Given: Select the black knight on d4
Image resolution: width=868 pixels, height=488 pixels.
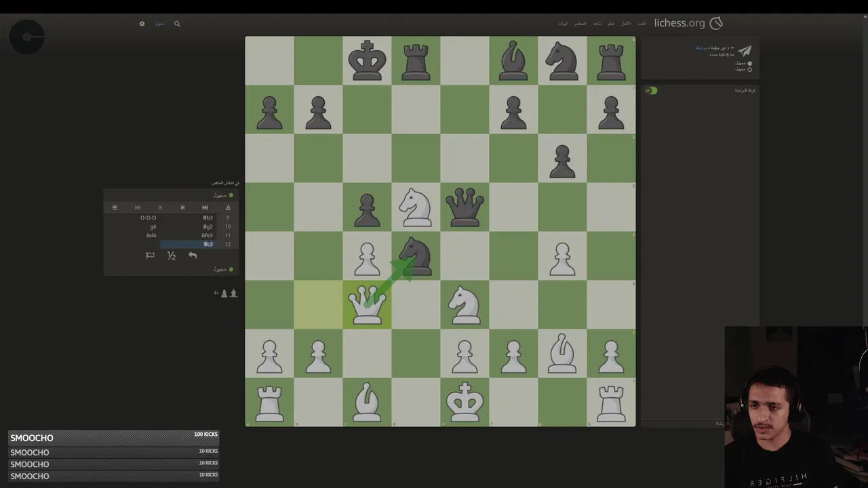Looking at the screenshot, I should tap(416, 256).
